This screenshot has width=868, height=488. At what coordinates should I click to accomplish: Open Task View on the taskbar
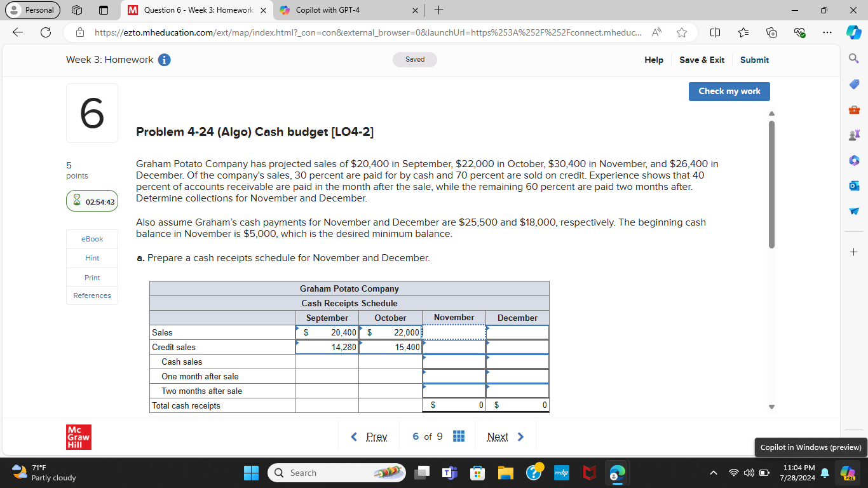tap(422, 473)
